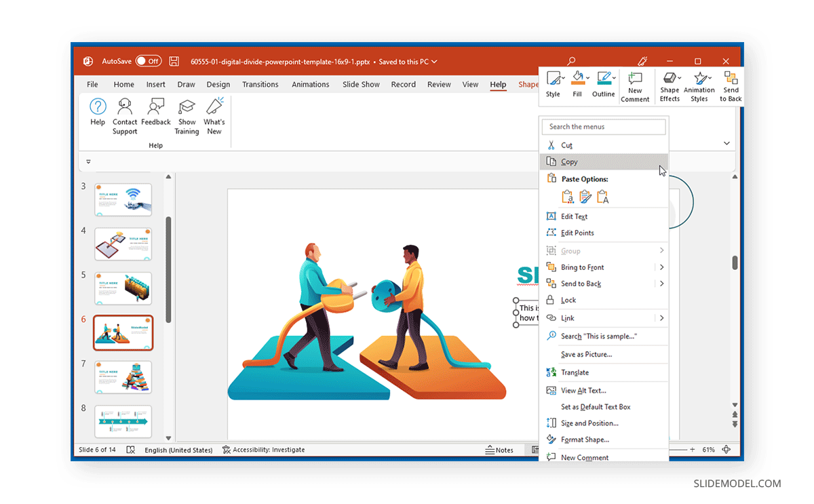The image size is (814, 504).
Task: Click the Save icon on Quick Access Toolbar
Action: (x=174, y=61)
